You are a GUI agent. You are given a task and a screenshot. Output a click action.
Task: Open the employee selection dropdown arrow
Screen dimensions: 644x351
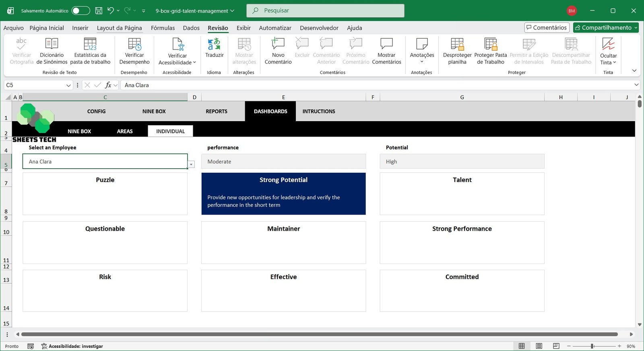191,164
